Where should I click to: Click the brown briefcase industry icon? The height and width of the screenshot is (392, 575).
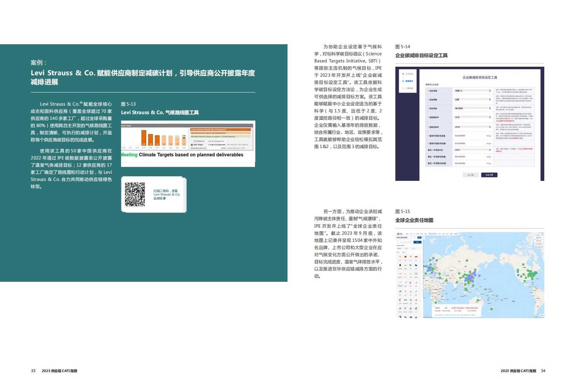point(405,257)
